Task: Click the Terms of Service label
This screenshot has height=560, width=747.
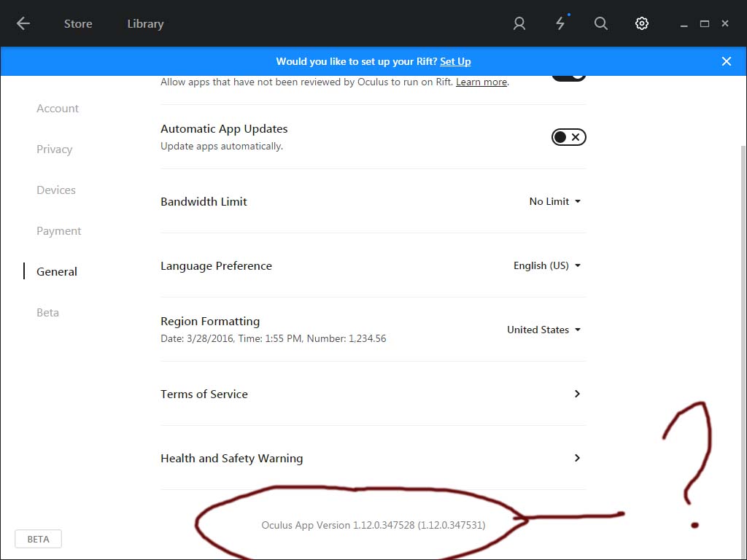Action: coord(204,394)
